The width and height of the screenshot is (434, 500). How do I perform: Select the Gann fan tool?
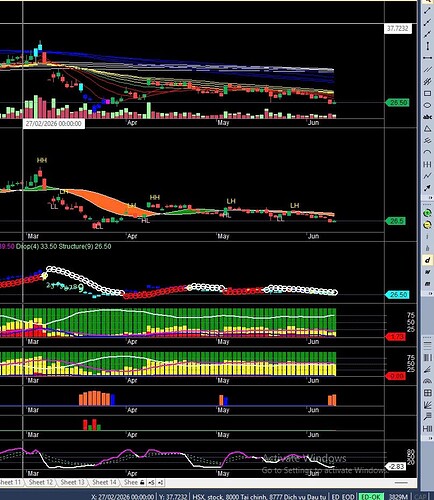(427, 405)
